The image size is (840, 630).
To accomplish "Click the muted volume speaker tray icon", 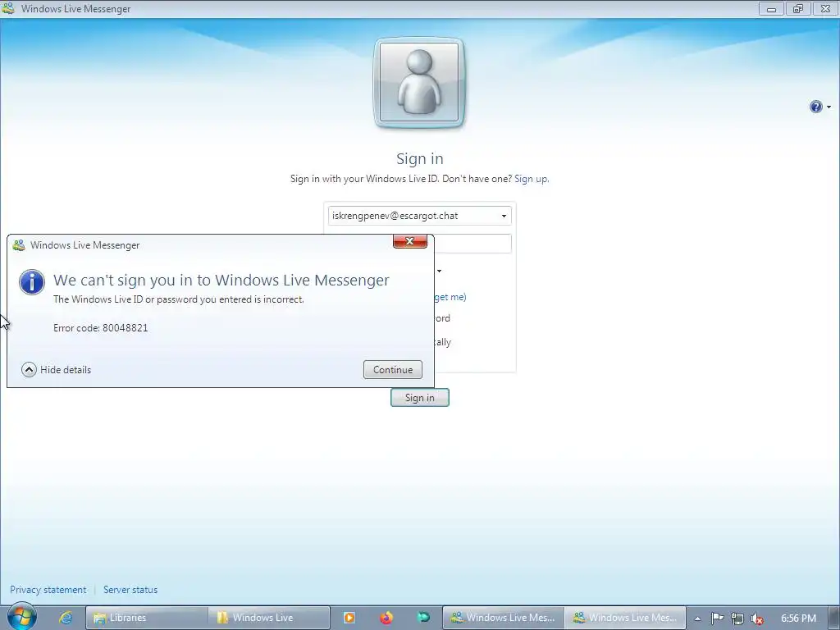I will point(757,619).
